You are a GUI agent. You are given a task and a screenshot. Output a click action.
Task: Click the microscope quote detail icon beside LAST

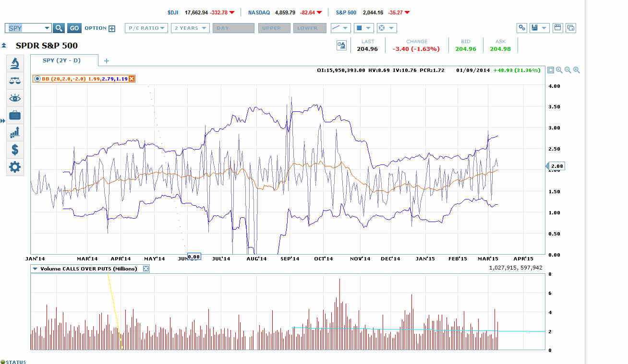[341, 45]
